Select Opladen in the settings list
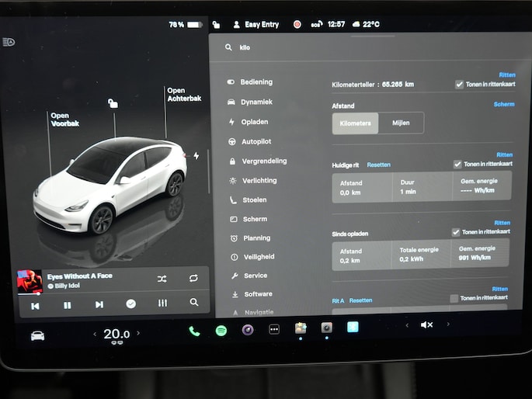This screenshot has height=399, width=532. point(254,122)
